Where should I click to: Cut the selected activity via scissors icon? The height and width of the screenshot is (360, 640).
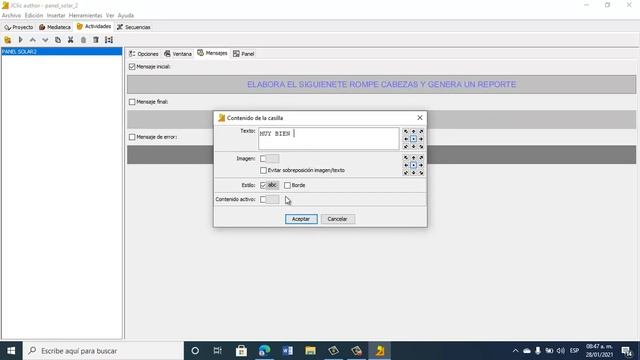tap(71, 40)
